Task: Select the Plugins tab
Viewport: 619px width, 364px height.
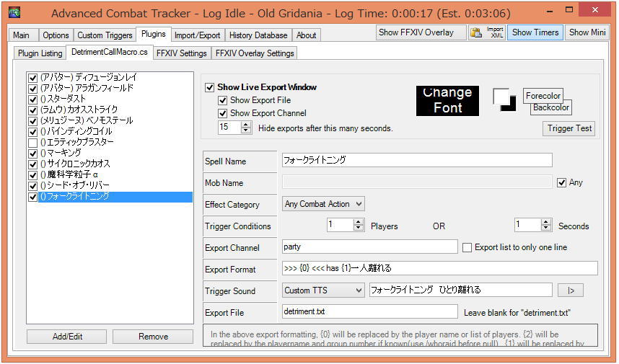Action: pyautogui.click(x=153, y=35)
